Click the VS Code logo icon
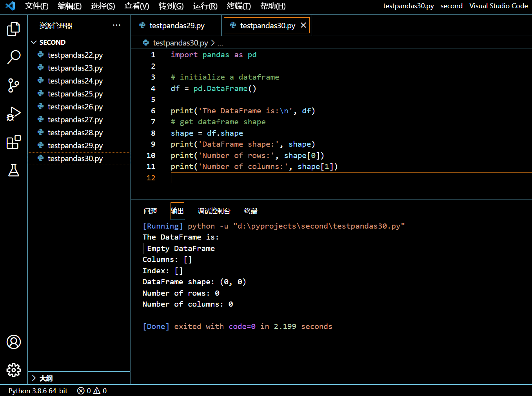Screen dimensions: 532x396 pyautogui.click(x=10, y=6)
